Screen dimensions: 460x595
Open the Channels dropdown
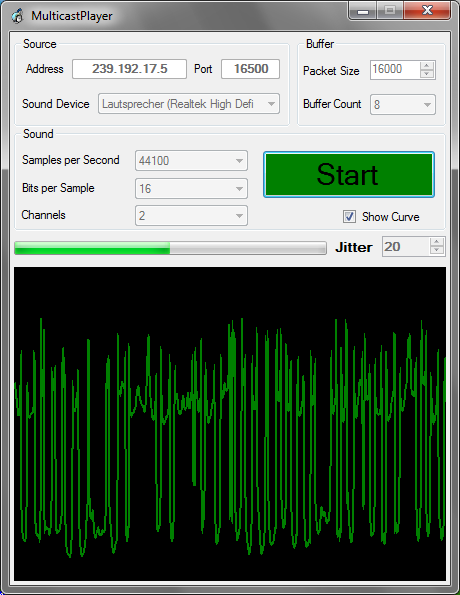pyautogui.click(x=191, y=216)
